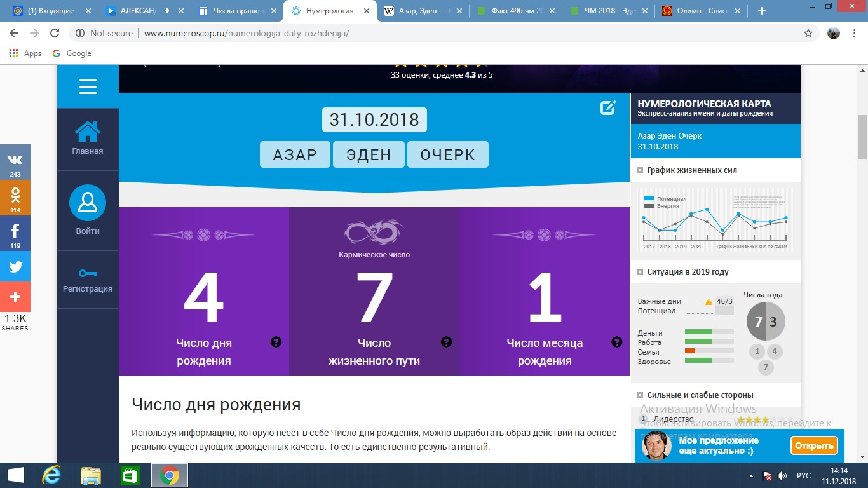
Task: Open Chrome profile avatar
Action: coord(834,33)
